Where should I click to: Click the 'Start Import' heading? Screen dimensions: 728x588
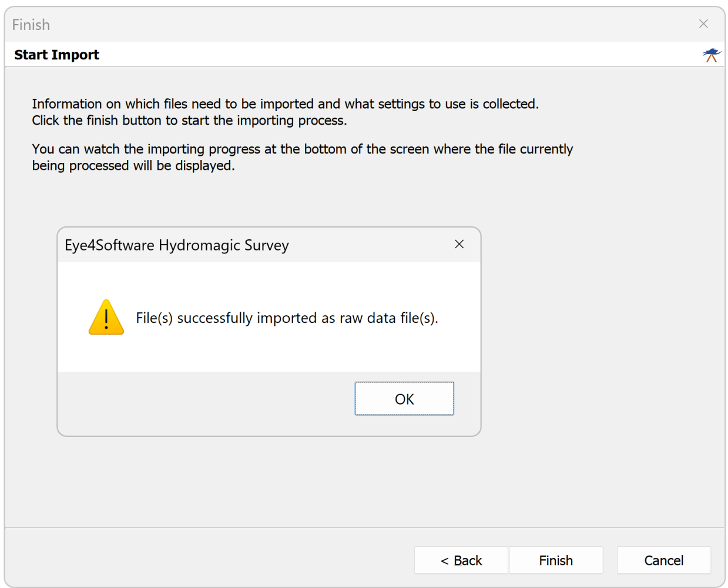click(x=57, y=55)
